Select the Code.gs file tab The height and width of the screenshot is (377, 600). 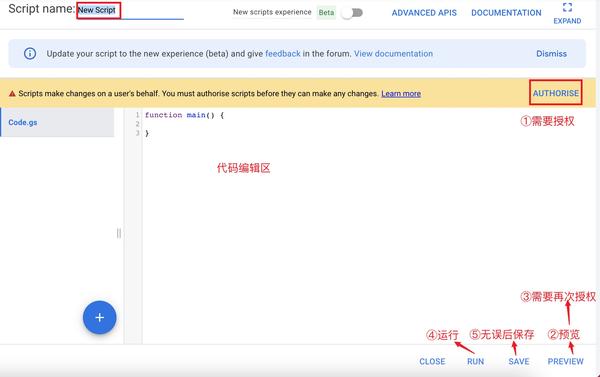tap(57, 122)
